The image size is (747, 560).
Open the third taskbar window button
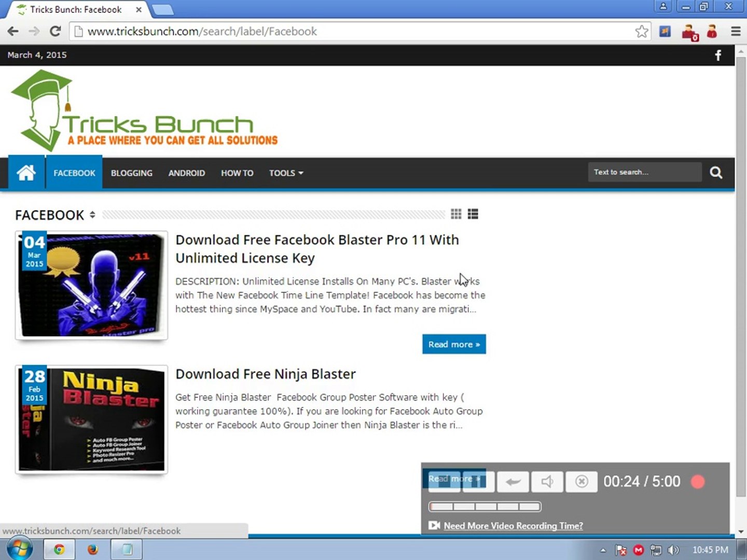tap(127, 550)
